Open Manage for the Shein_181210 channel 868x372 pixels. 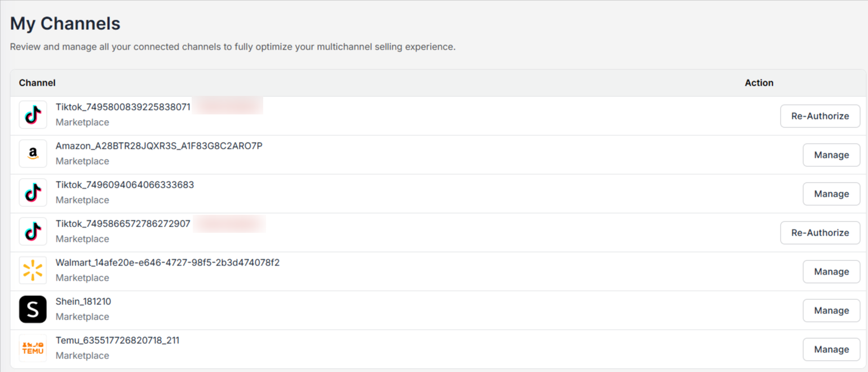[x=831, y=311]
